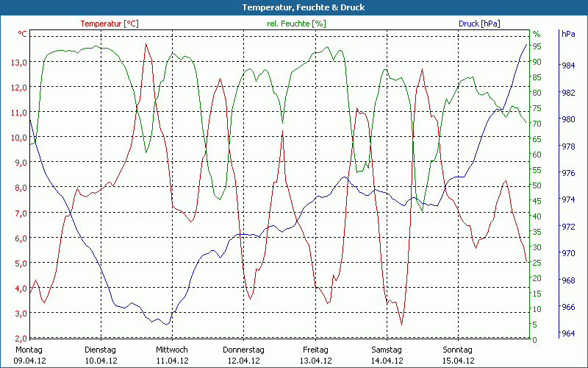Screen dimensions: 588x368
Task: Click the 4,0 temperature axis value
Action: [x=21, y=289]
